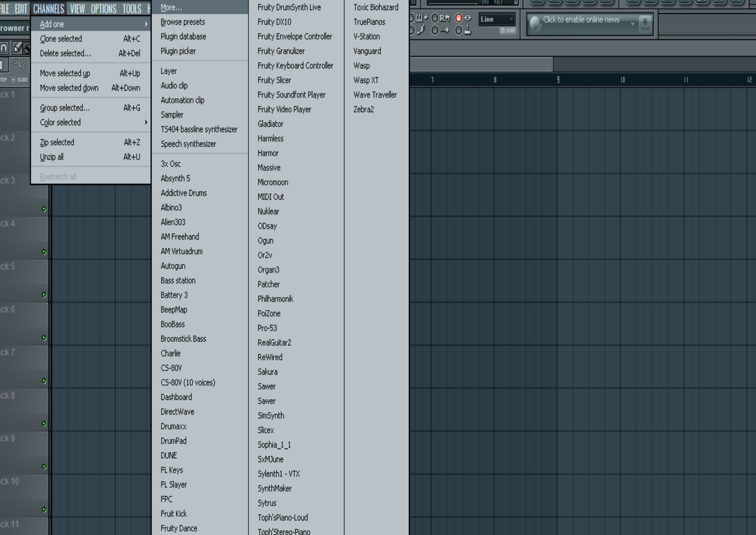Click the small SNAP magnet label under Line
Screen dimensions: 756x535
[x=507, y=31]
